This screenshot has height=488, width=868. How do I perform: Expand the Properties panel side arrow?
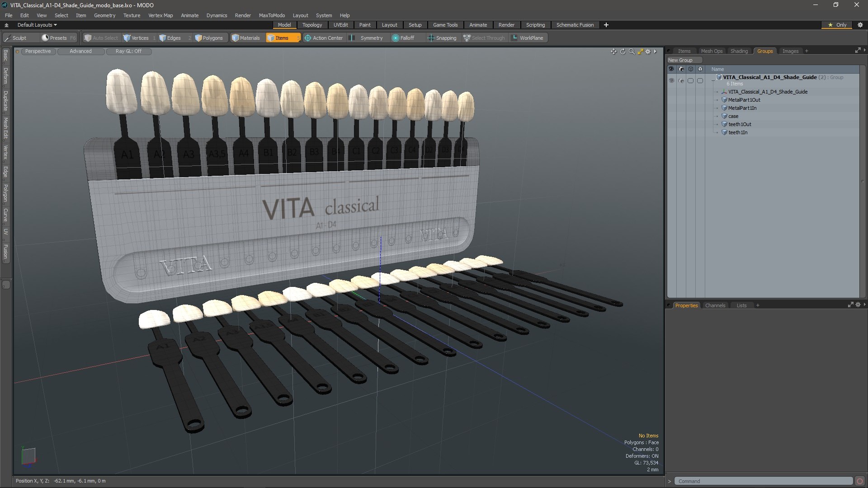coord(864,305)
